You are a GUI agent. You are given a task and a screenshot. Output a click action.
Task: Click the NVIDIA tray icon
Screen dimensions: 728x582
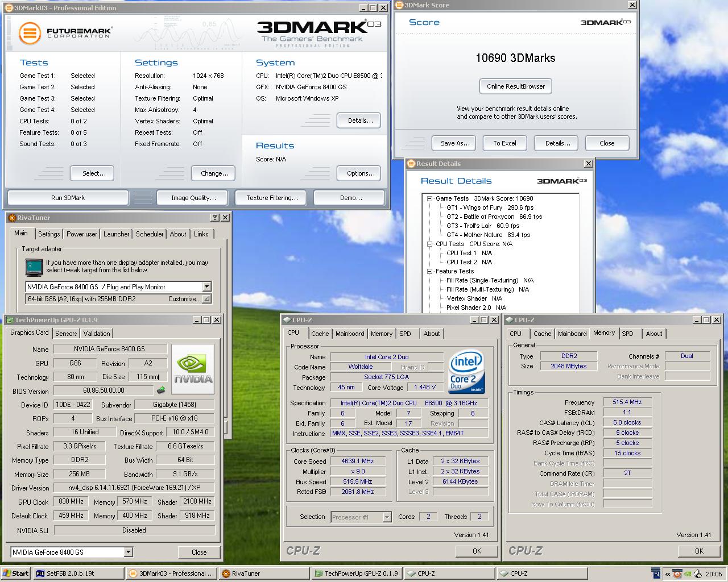tap(688, 574)
